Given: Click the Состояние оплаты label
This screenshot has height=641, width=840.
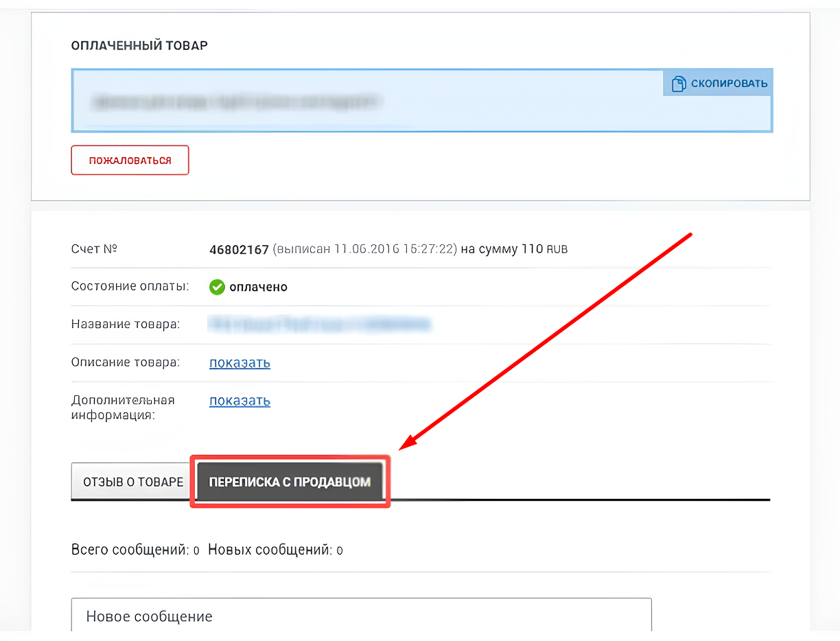Looking at the screenshot, I should [x=130, y=286].
